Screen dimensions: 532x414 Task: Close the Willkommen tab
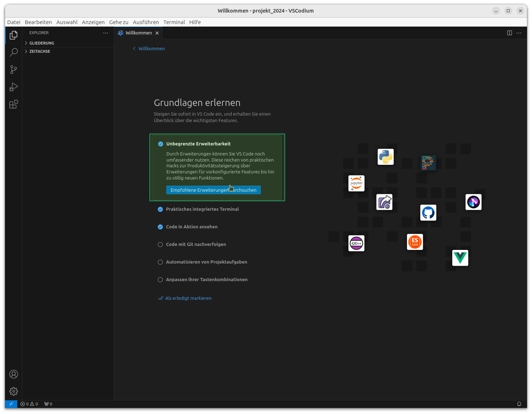point(157,33)
